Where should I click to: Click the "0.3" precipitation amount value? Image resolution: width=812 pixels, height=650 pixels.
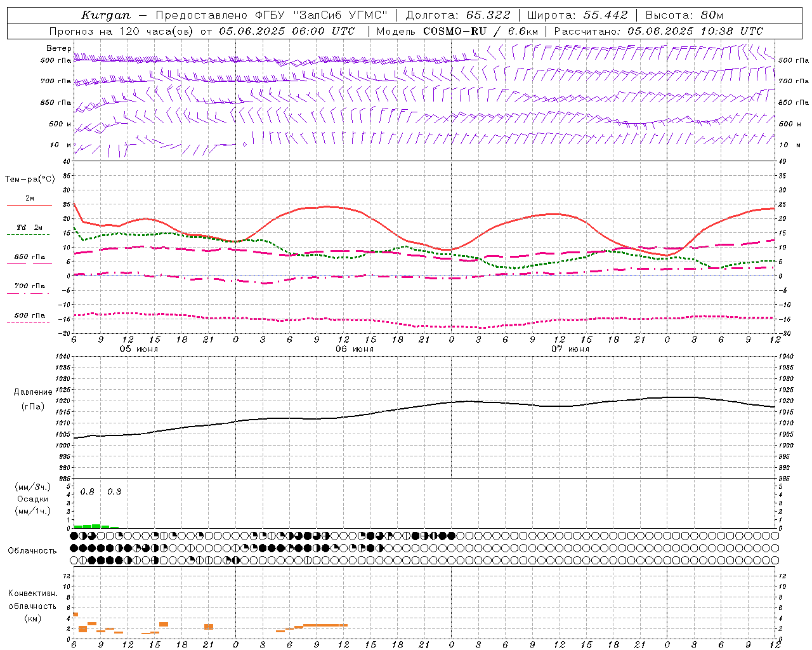click(x=114, y=492)
